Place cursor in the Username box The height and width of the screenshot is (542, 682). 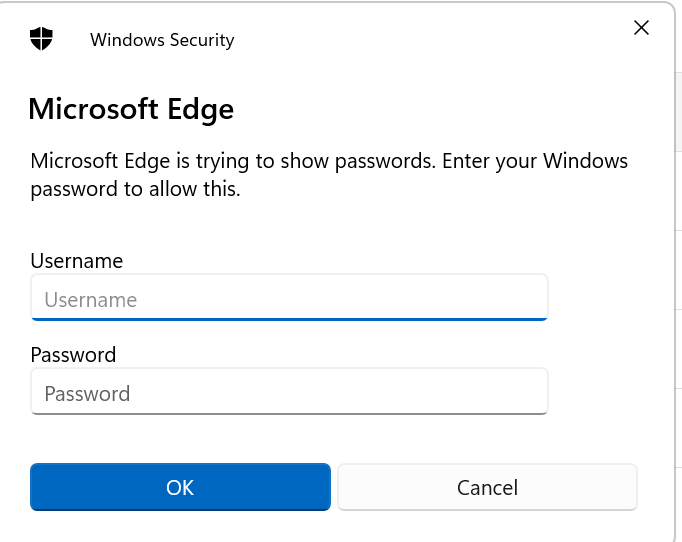[289, 299]
